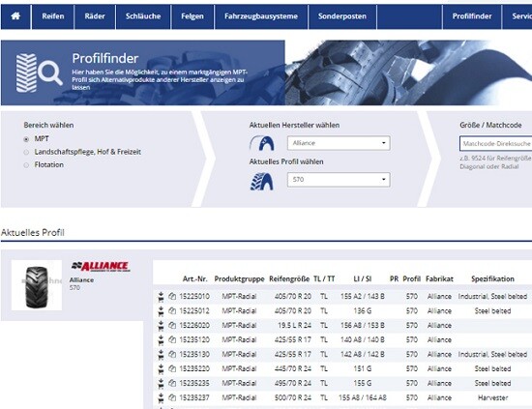Viewport: 532px width, 409px height.
Task: Click the Profilfinder banner title
Action: [x=105, y=59]
